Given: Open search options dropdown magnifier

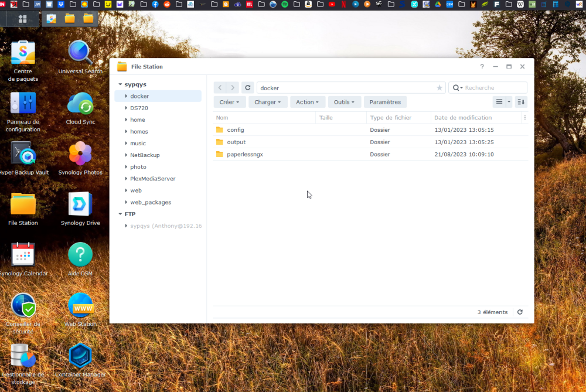Looking at the screenshot, I should pyautogui.click(x=458, y=88).
